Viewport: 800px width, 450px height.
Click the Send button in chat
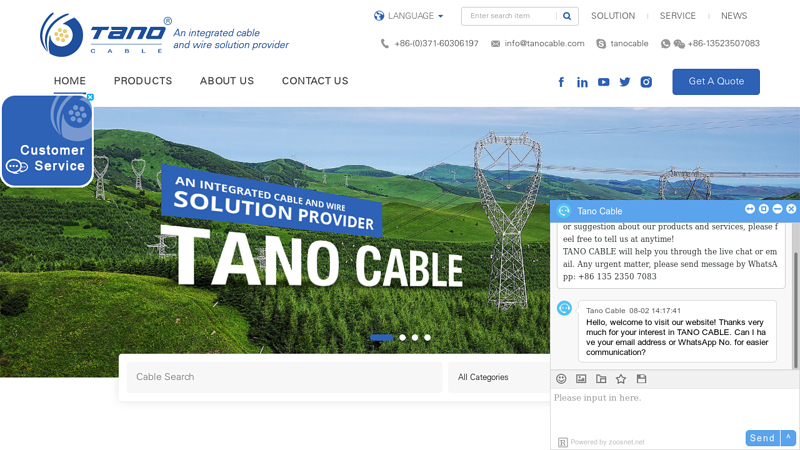[762, 438]
